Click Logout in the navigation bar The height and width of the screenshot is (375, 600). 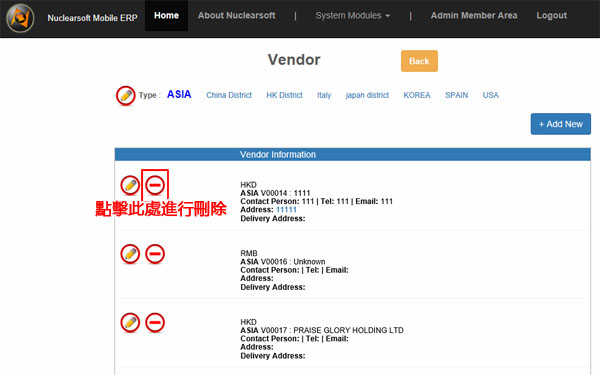pyautogui.click(x=551, y=16)
